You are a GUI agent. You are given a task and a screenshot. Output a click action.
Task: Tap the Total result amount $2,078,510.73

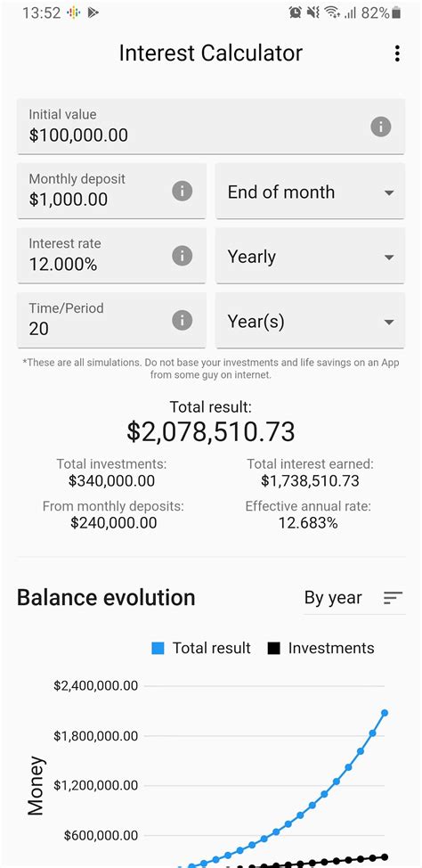[x=211, y=432]
